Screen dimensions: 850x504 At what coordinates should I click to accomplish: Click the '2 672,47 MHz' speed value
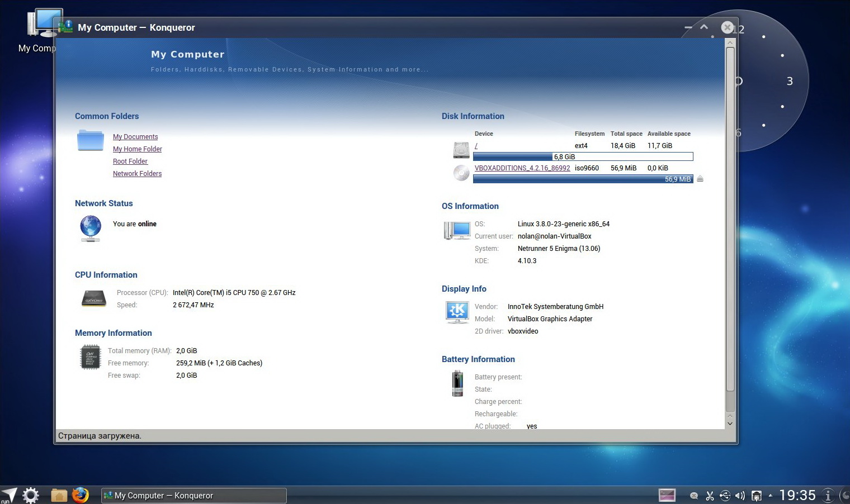point(193,305)
